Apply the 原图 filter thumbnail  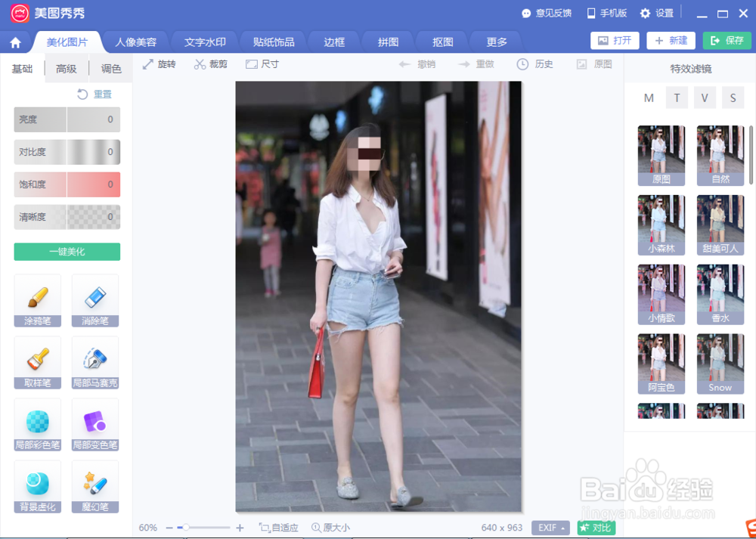[661, 156]
